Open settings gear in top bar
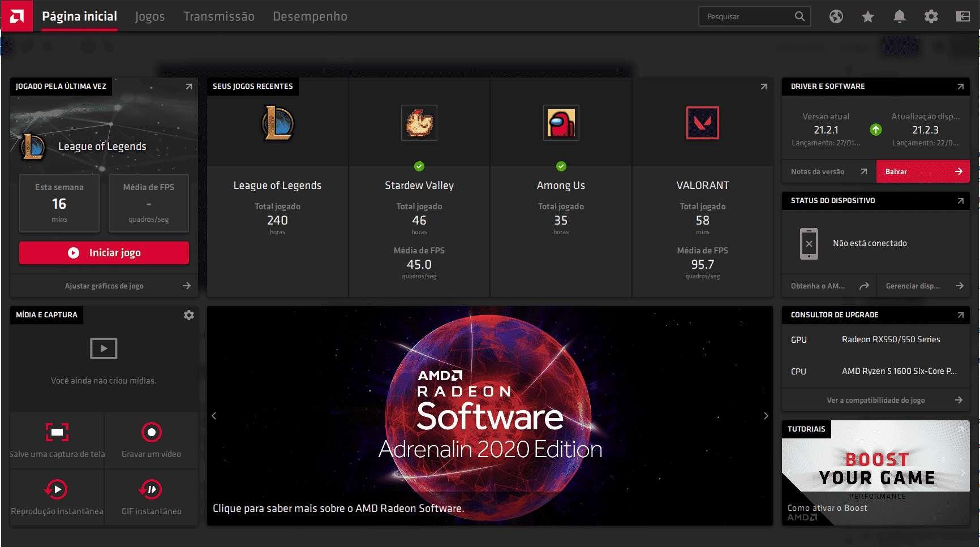 tap(931, 16)
